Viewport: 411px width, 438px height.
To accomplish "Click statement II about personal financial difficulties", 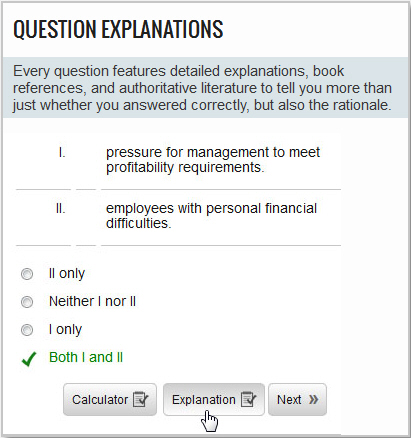I will point(211,216).
